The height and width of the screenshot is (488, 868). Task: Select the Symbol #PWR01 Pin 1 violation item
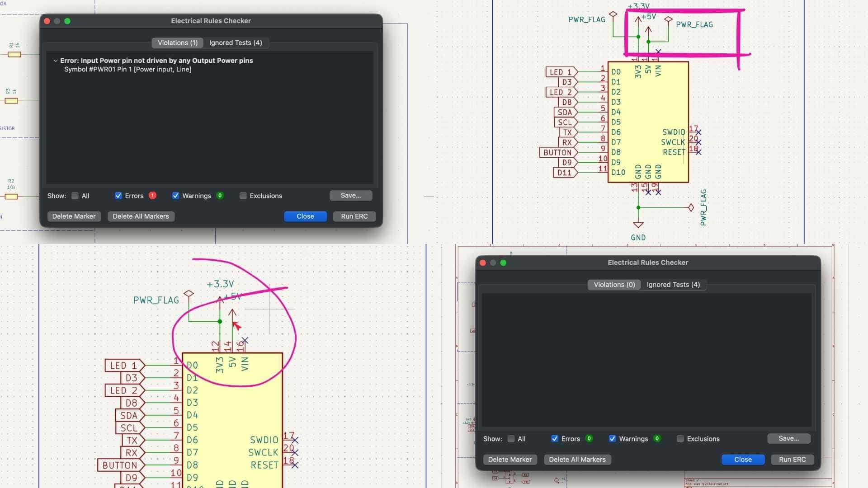pyautogui.click(x=127, y=69)
